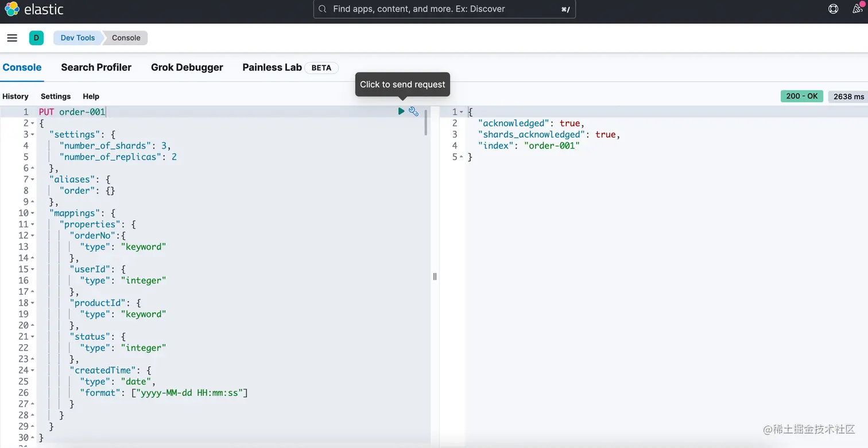
Task: Collapse the fold arrow on line 2
Action: [32, 123]
